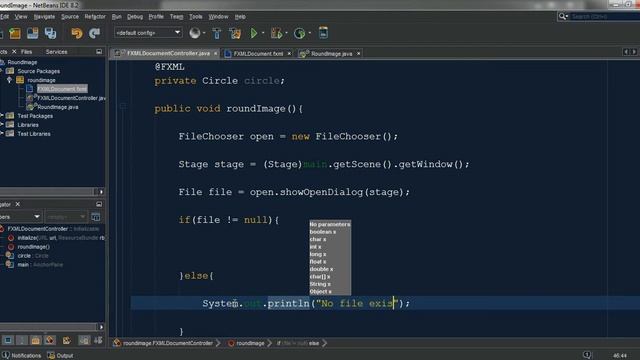
Task: Collapse the roundimage package node
Action: coord(9,80)
